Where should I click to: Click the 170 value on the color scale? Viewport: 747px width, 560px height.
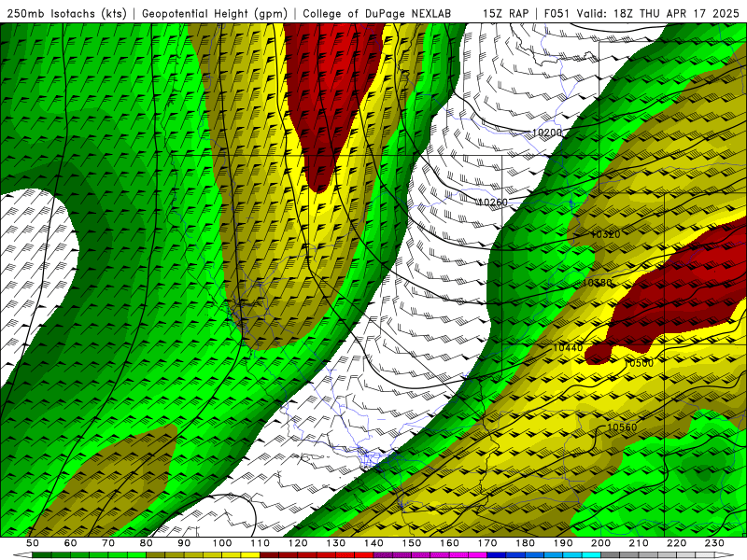pos(486,543)
